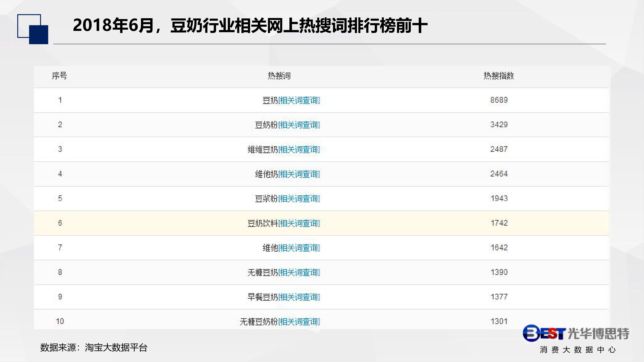Select the index value 3429
The width and height of the screenshot is (644, 362).
(x=499, y=124)
